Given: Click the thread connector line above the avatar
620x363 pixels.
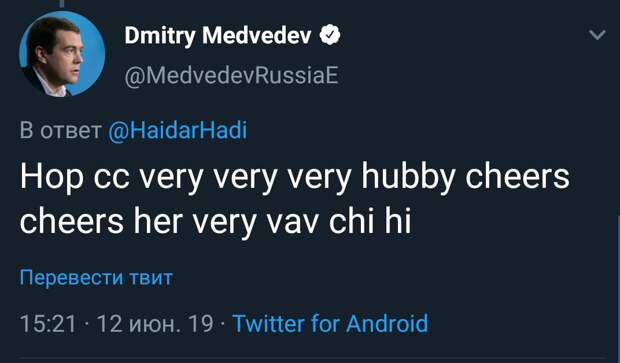Looking at the screenshot, I should tap(62, 4).
